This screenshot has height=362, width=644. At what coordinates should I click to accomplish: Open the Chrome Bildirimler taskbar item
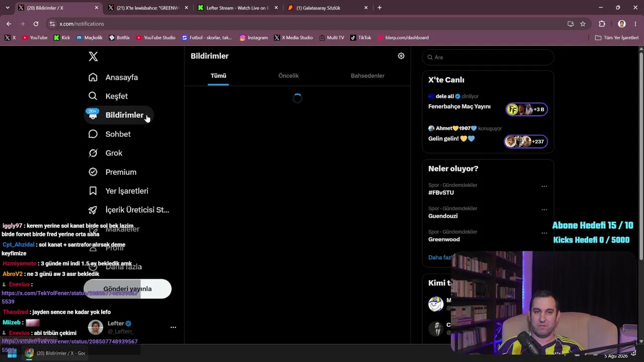click(56, 353)
